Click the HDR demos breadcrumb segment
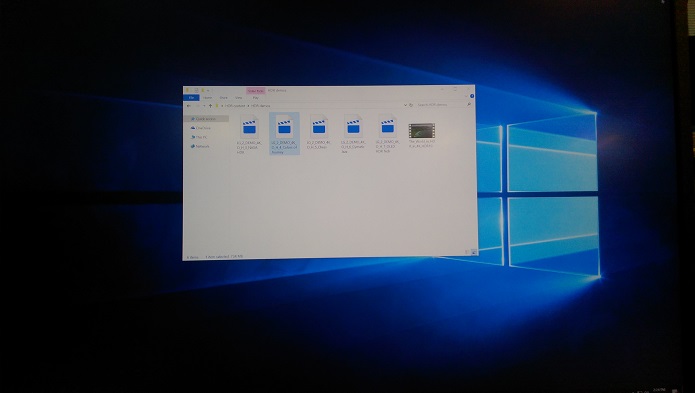 point(261,106)
